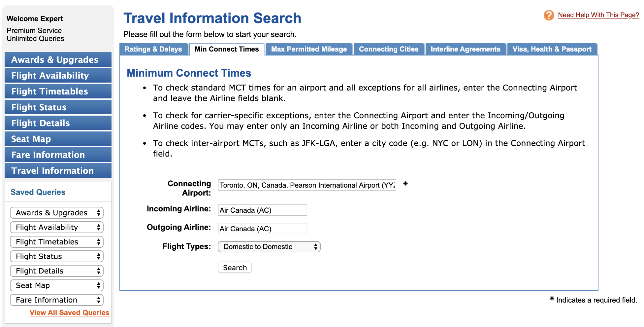Image resolution: width=644 pixels, height=327 pixels.
Task: Expand the Flight Types dropdown
Action: 269,247
